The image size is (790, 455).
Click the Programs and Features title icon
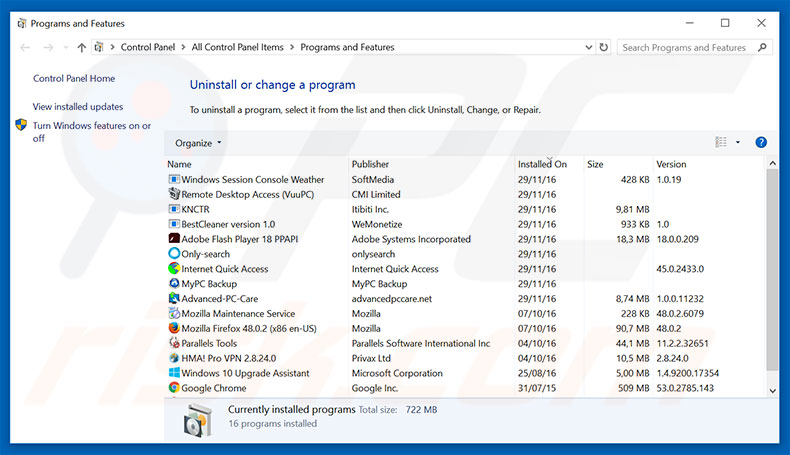pyautogui.click(x=22, y=23)
